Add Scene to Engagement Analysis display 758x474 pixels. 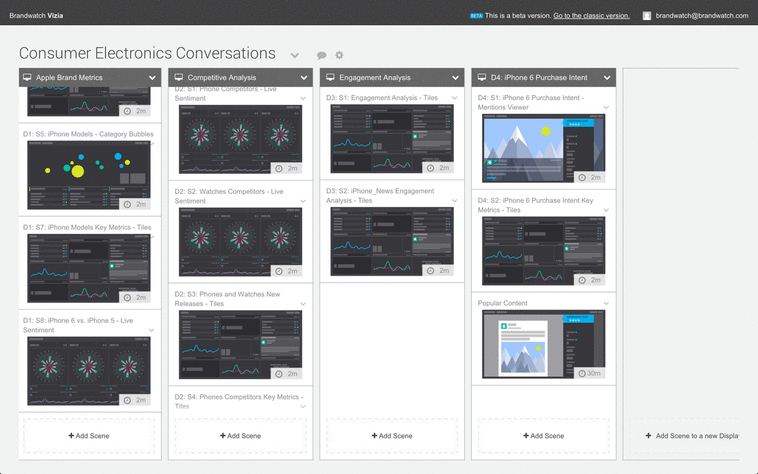(x=391, y=436)
